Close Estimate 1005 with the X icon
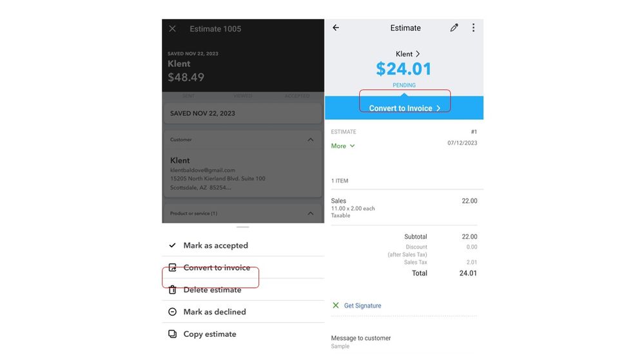The height and width of the screenshot is (362, 644). (x=172, y=29)
